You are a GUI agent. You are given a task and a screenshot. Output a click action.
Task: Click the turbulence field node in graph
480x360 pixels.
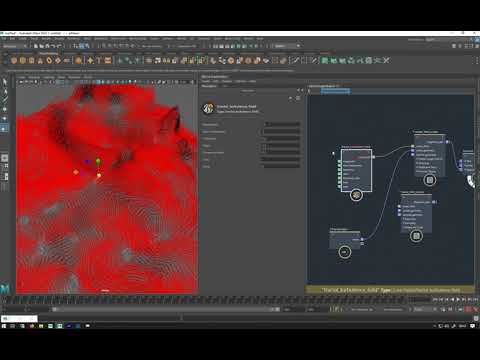point(356,170)
